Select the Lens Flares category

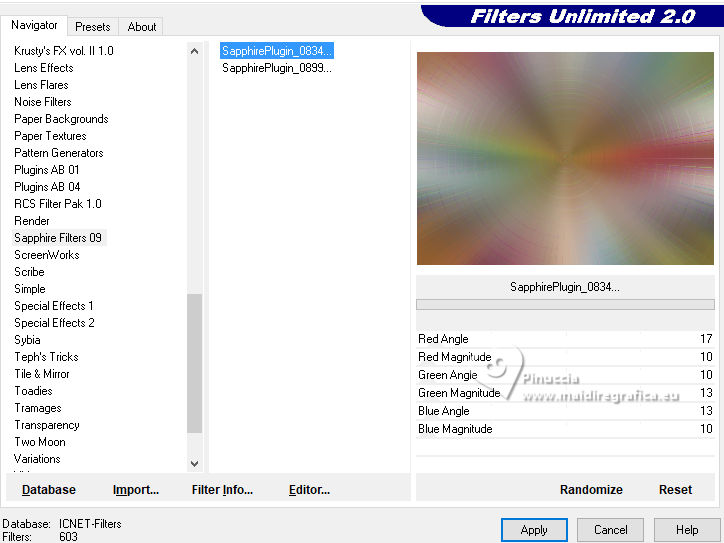[41, 85]
